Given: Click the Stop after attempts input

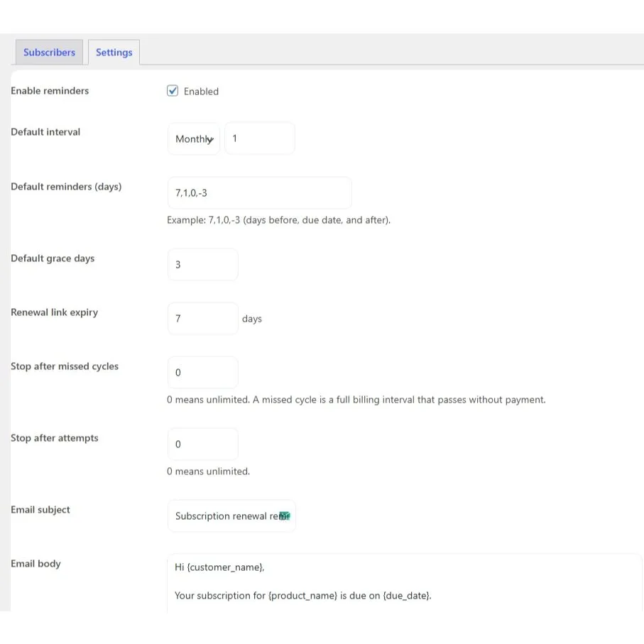Looking at the screenshot, I should 202,444.
